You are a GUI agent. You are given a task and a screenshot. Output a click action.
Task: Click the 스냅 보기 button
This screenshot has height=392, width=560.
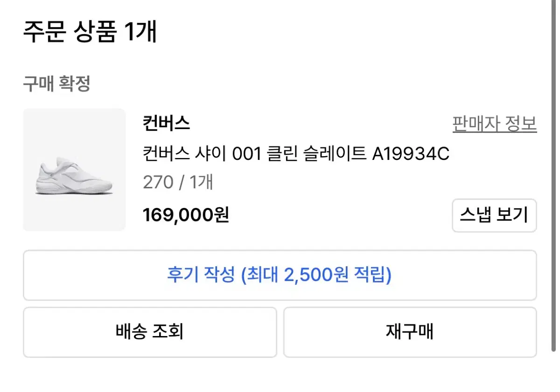click(494, 215)
